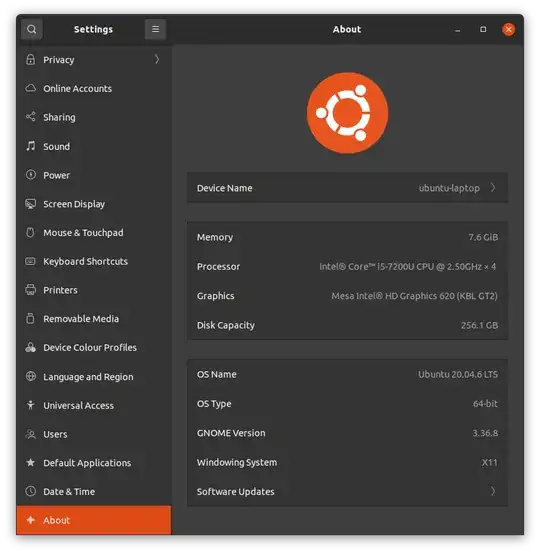Open Software Updates chevron arrow

(493, 491)
